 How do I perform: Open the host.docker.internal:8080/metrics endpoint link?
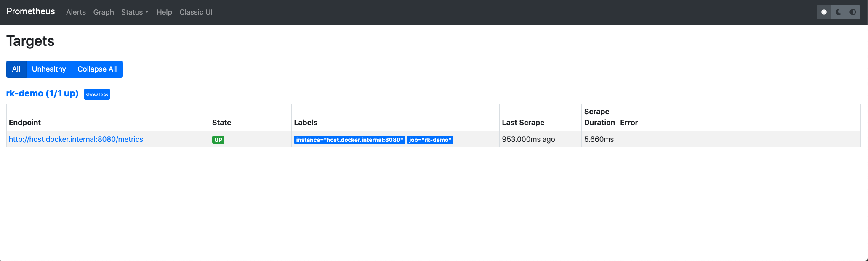coord(76,139)
